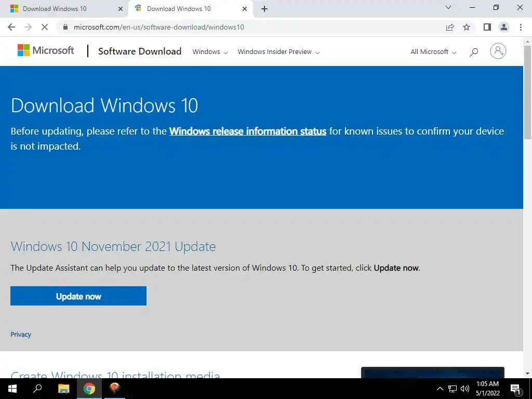This screenshot has width=532, height=399.
Task: View site security lock icon
Action: 65,27
